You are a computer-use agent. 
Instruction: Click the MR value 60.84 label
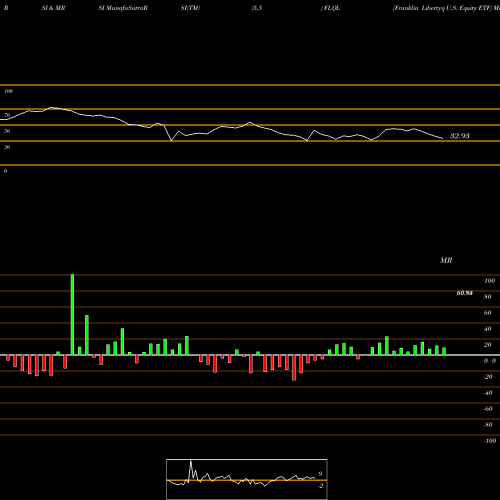pos(464,293)
